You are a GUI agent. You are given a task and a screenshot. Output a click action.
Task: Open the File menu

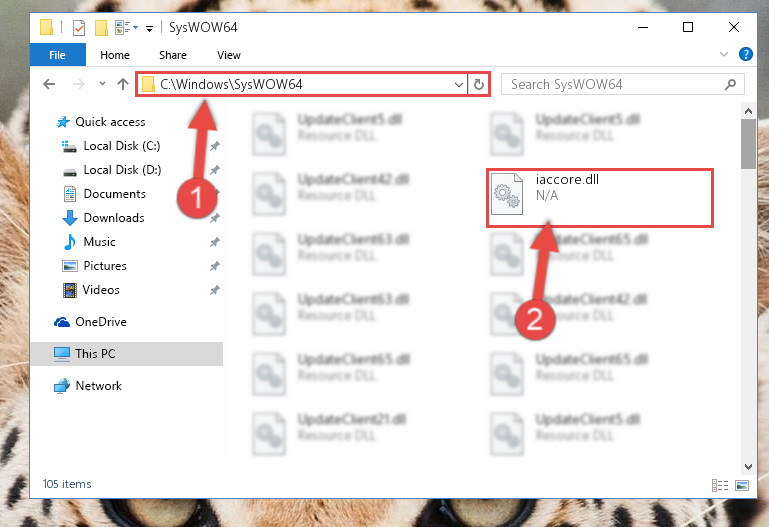point(57,55)
